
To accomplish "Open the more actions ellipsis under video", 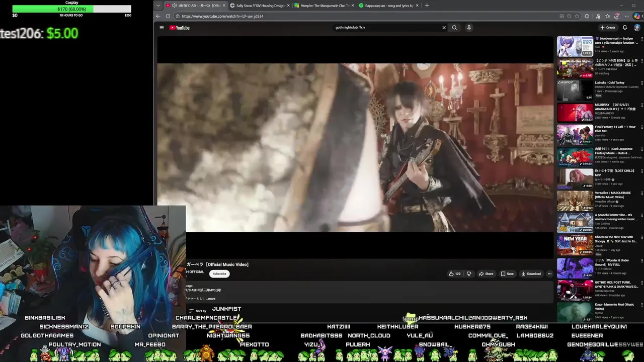I will (x=549, y=274).
